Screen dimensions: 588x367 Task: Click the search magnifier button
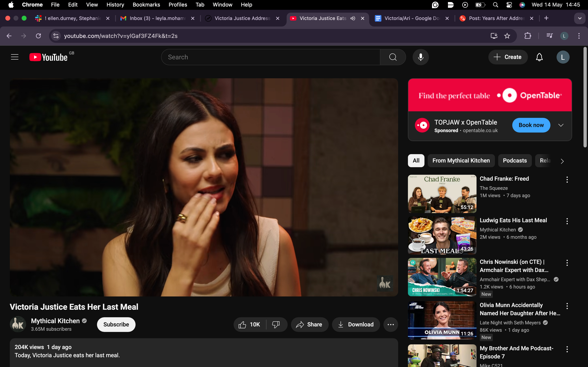(x=393, y=57)
